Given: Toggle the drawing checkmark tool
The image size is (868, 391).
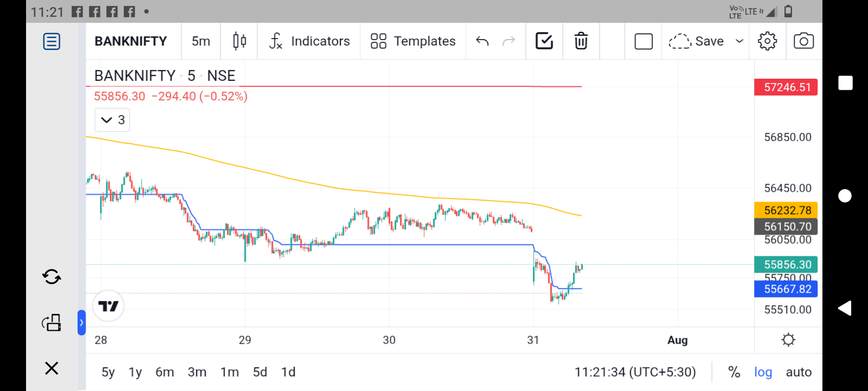Looking at the screenshot, I should [544, 41].
